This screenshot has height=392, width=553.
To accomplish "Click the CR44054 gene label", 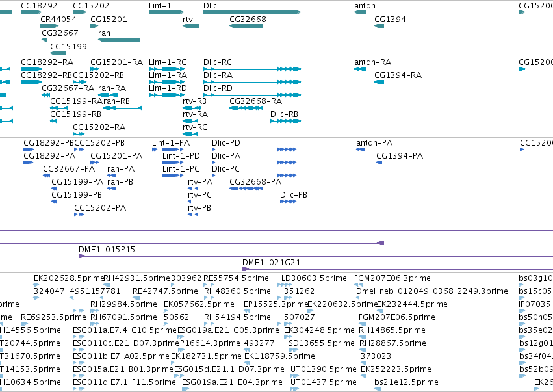I will tap(58, 20).
